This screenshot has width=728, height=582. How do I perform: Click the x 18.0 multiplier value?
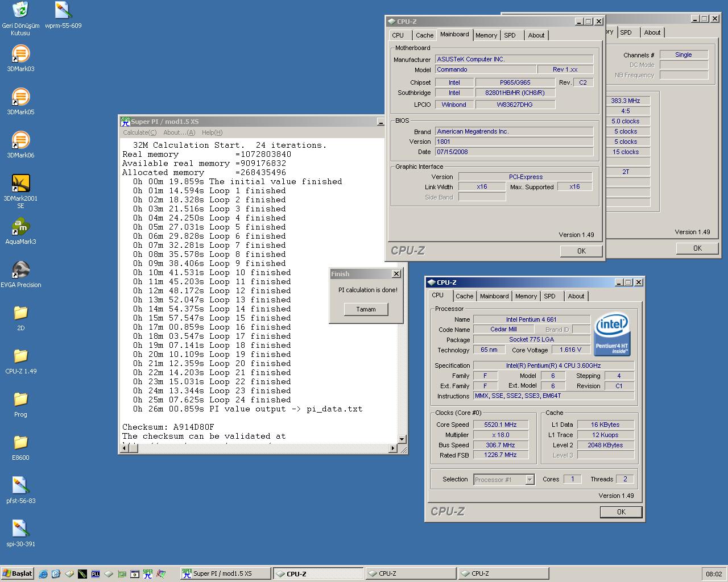click(500, 435)
